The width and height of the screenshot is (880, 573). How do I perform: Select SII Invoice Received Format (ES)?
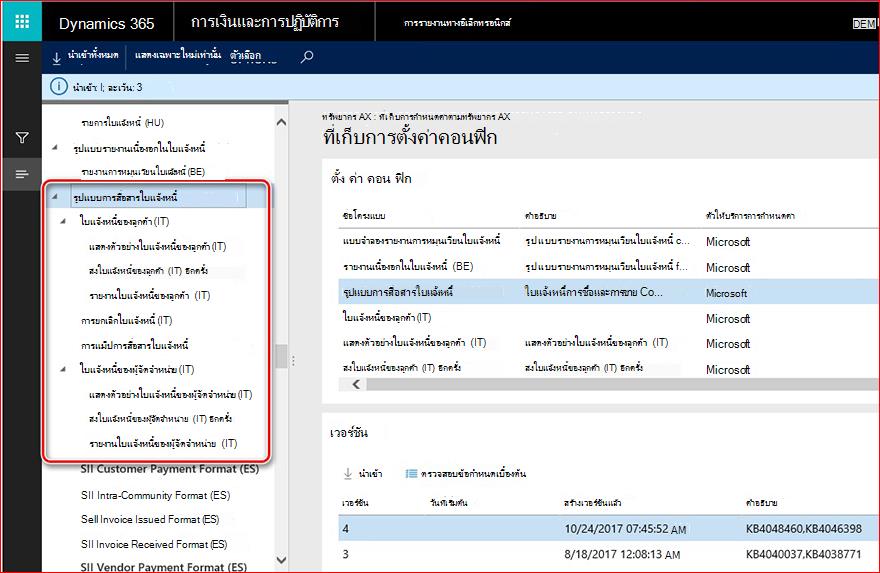(x=154, y=544)
